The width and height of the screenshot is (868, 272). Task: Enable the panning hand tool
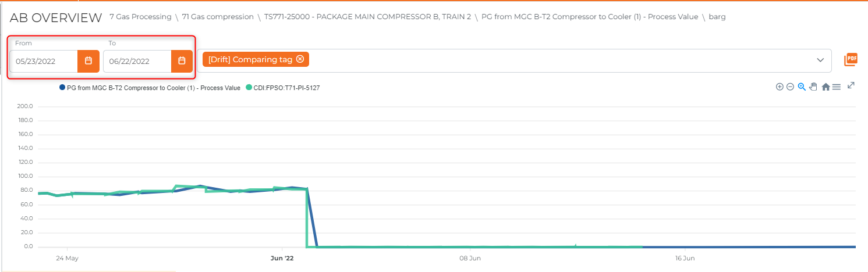[x=813, y=87]
